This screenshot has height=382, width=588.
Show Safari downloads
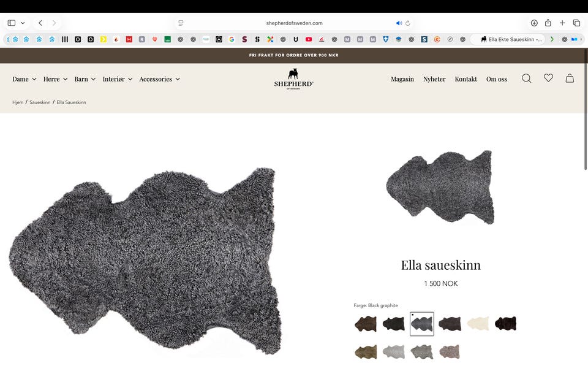pos(534,23)
